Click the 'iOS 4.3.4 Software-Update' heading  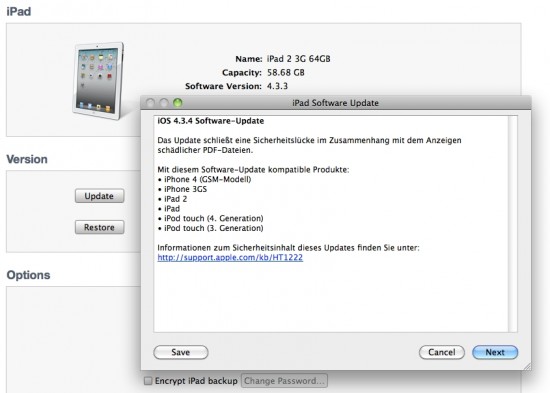tap(210, 121)
